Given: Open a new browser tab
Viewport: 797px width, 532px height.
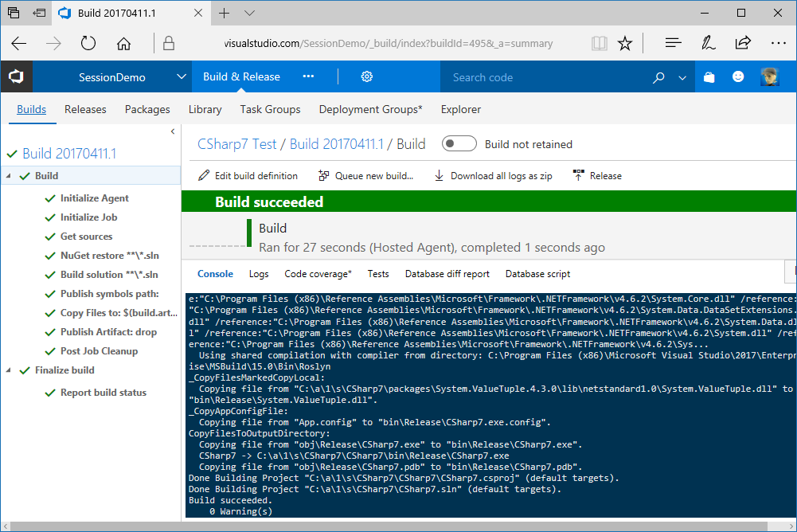Looking at the screenshot, I should coord(224,13).
